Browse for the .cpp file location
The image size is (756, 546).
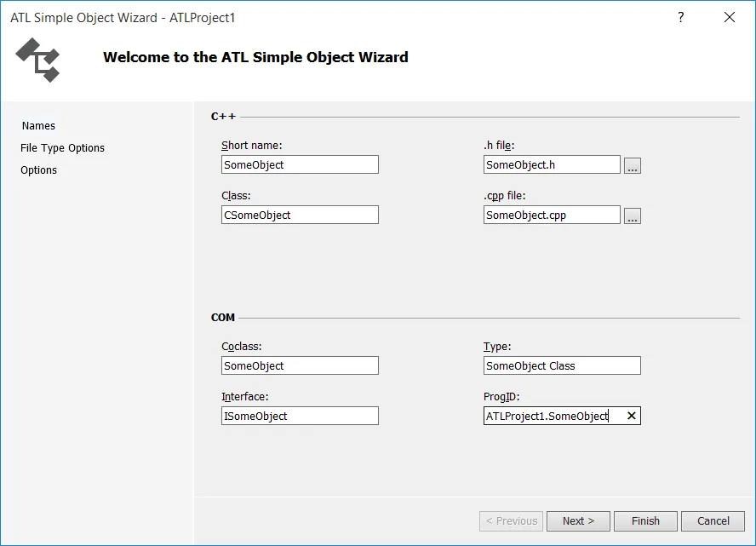point(632,216)
